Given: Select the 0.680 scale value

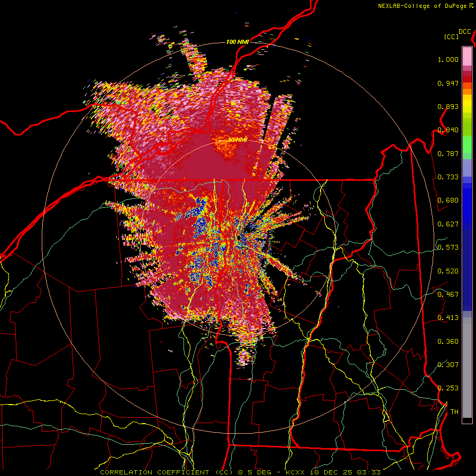Looking at the screenshot, I should 448,200.
